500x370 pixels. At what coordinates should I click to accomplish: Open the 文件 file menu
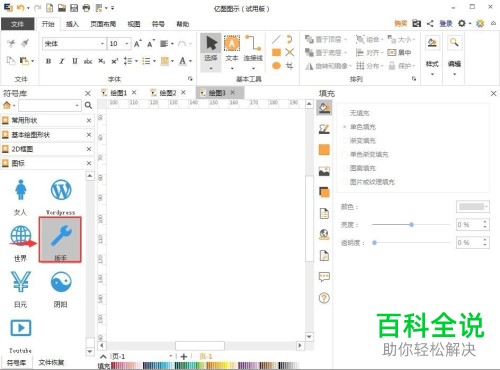(x=17, y=24)
